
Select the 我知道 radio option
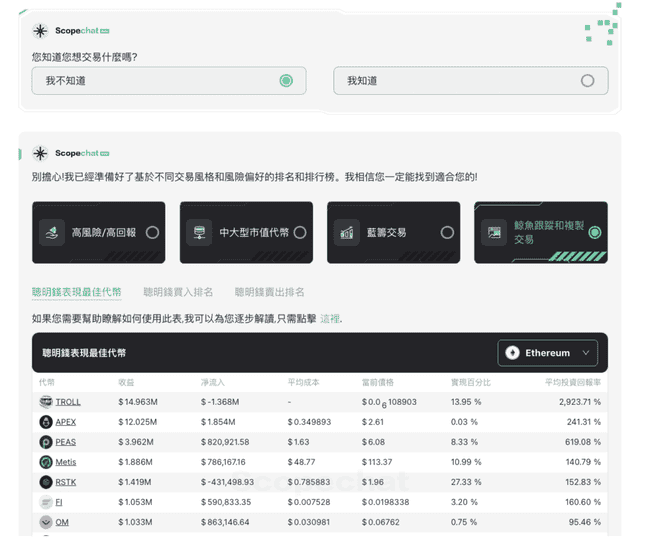pos(471,80)
